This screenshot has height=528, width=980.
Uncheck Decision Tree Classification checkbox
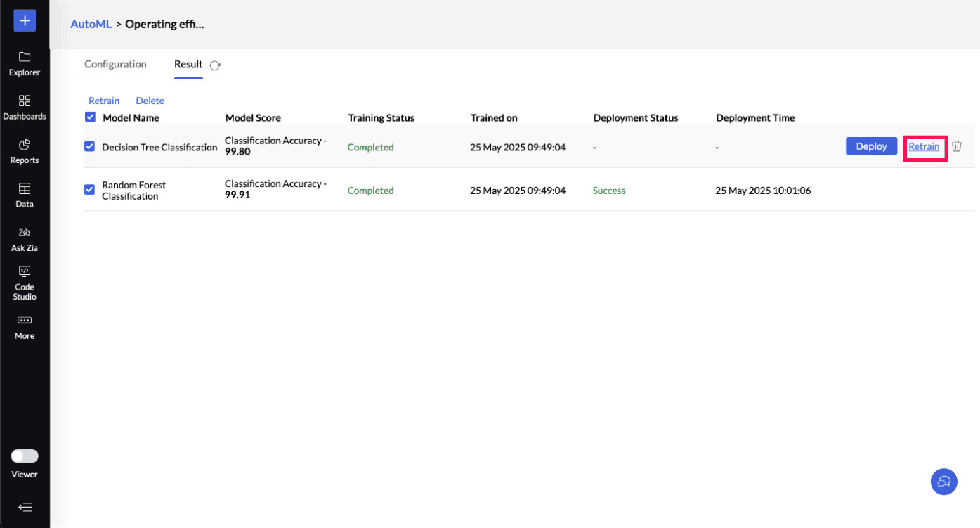[89, 147]
